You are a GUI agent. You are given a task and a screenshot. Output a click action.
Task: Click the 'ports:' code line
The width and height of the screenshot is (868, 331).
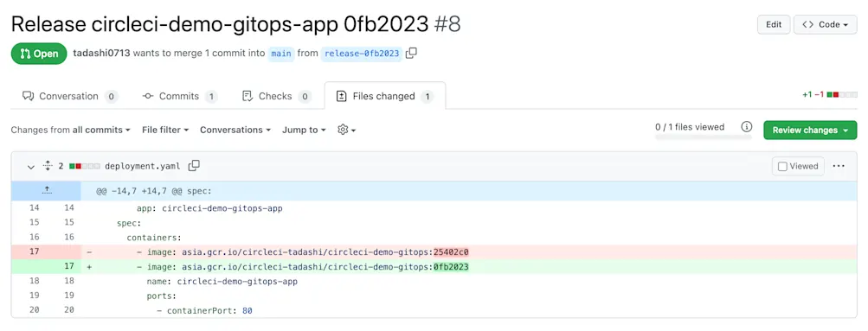(x=162, y=296)
